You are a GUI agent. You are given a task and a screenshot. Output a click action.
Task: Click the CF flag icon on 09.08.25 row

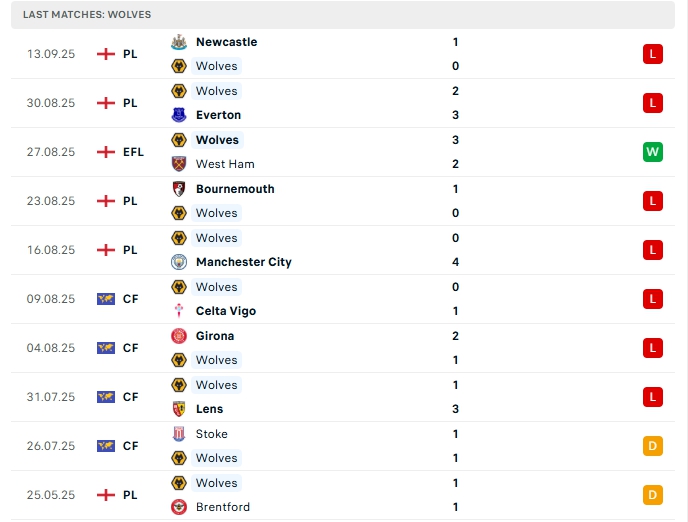coord(106,299)
